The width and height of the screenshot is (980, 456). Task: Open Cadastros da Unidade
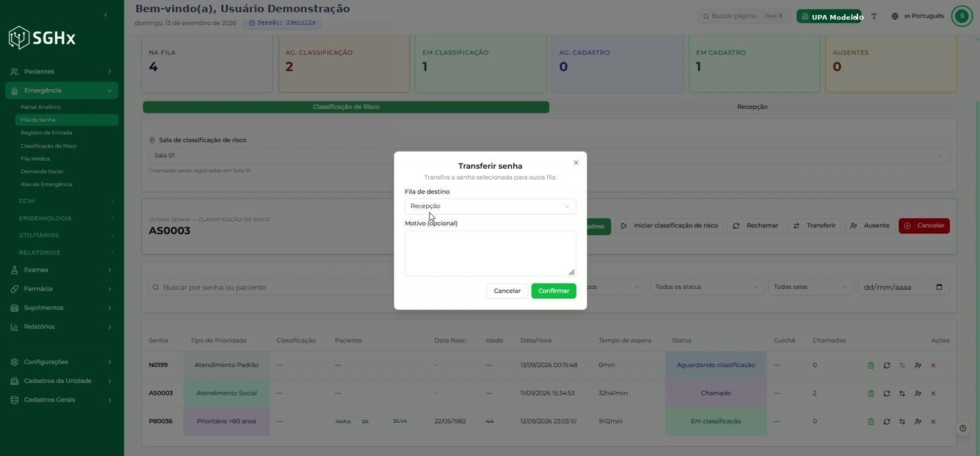click(61, 381)
